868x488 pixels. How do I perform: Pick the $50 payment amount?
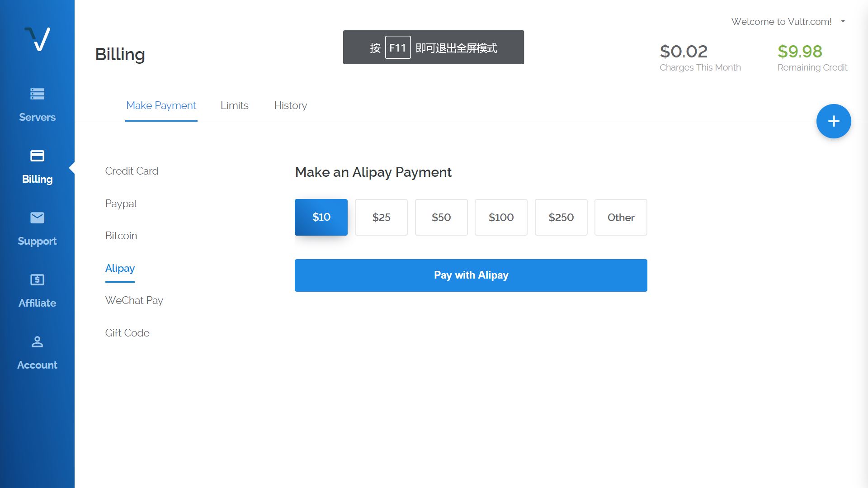441,217
